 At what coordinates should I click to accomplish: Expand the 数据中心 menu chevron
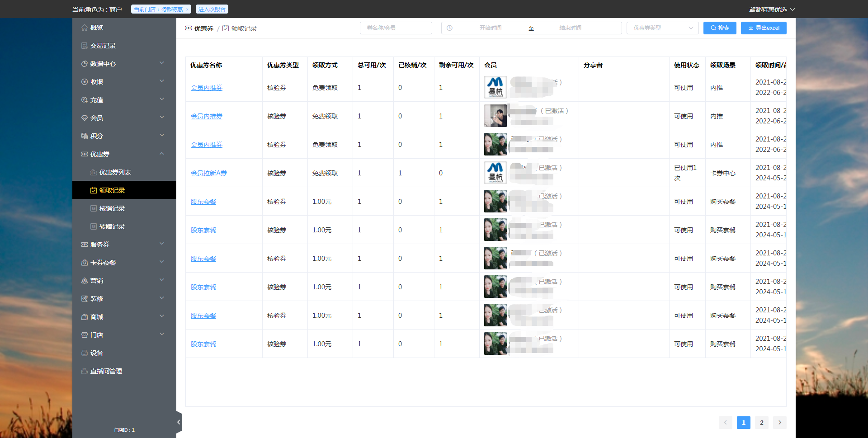click(162, 63)
